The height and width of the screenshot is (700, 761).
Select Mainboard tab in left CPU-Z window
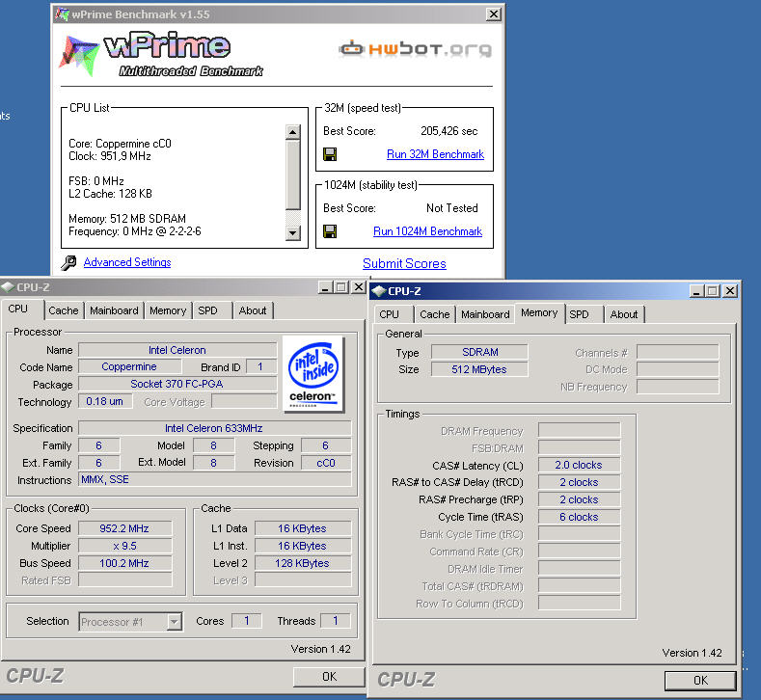(114, 310)
